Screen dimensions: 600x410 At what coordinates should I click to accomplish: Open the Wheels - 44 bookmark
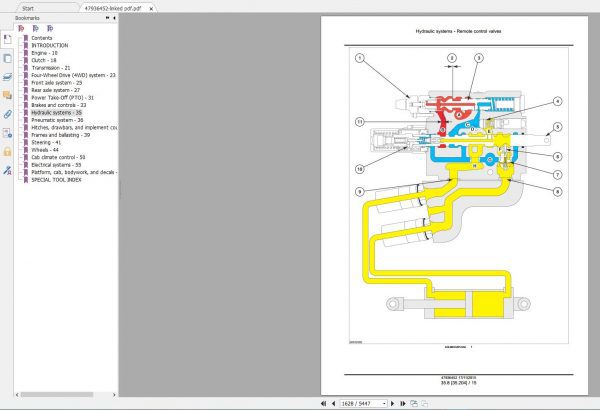tap(45, 150)
